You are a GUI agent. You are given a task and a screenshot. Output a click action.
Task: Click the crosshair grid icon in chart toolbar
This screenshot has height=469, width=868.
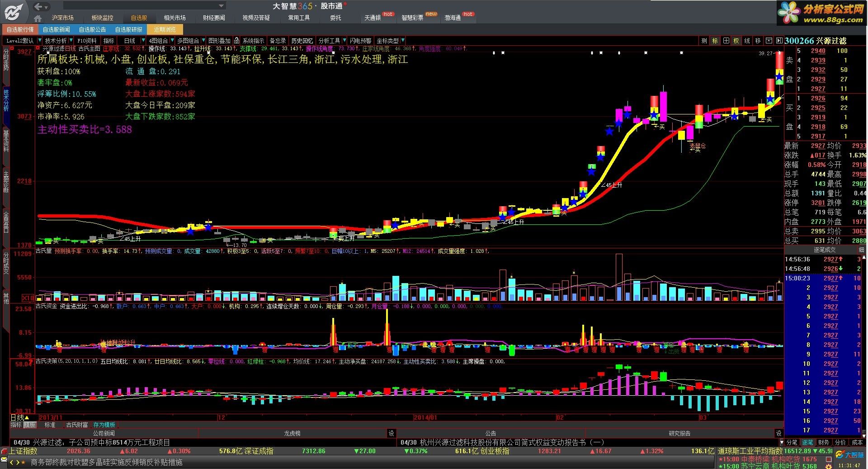pyautogui.click(x=726, y=41)
